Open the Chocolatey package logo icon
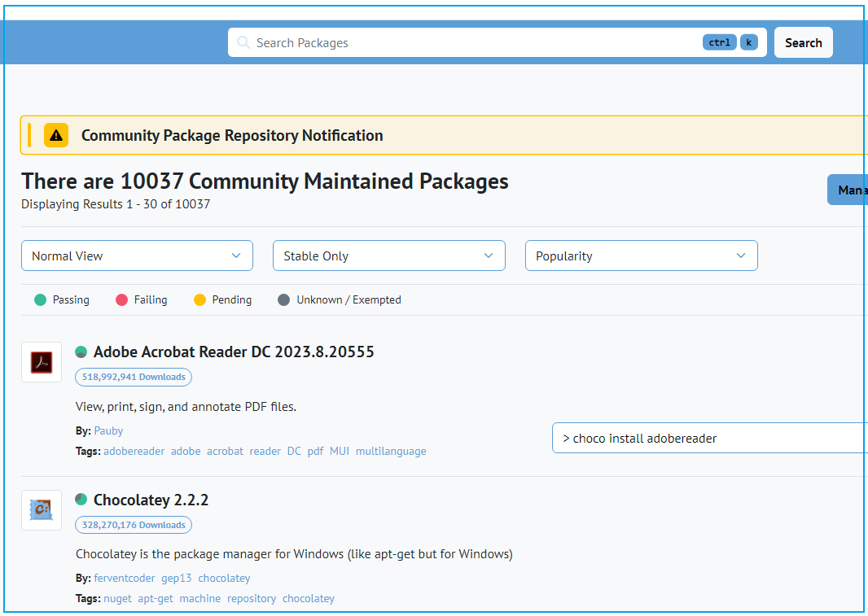Image resolution: width=868 pixels, height=616 pixels. 42,510
